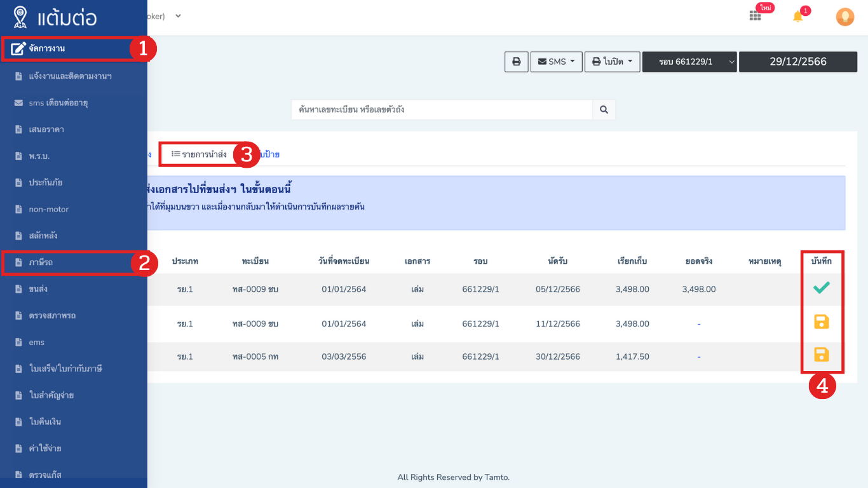The height and width of the screenshot is (488, 868).
Task: Click plate ทส-0005 กท cell
Action: point(255,356)
